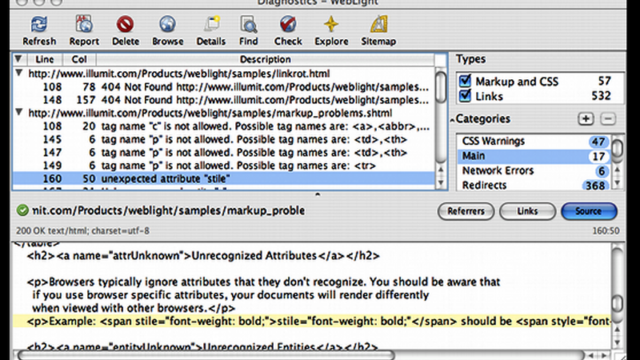The height and width of the screenshot is (360, 640).
Task: Launch the Browse globe icon
Action: [167, 25]
